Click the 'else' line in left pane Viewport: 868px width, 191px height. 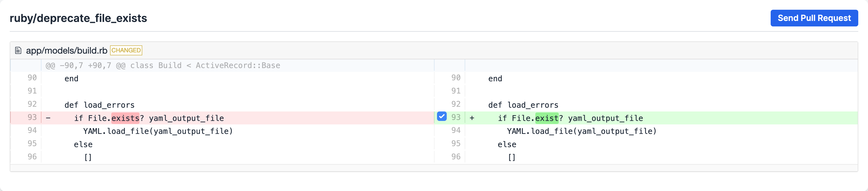[83, 145]
